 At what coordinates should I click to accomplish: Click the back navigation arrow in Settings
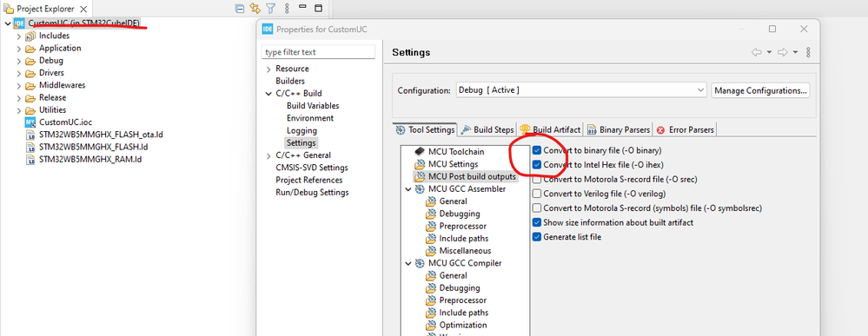coord(756,52)
